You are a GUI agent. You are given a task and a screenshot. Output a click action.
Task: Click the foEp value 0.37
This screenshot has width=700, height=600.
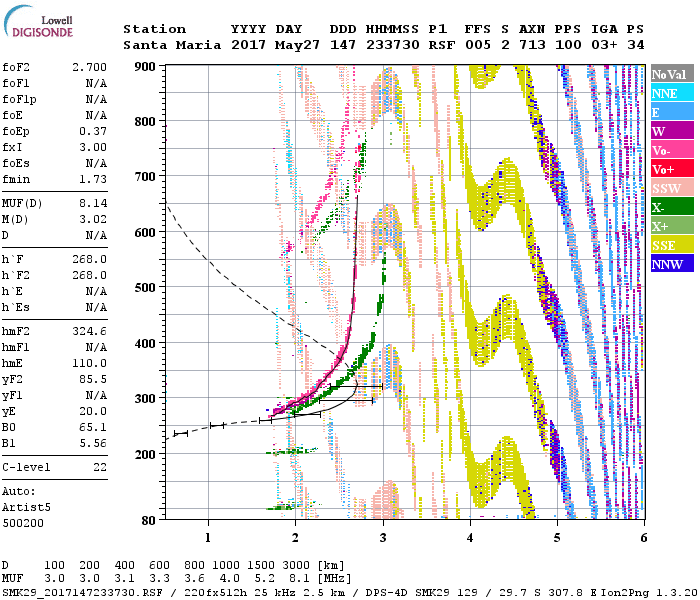pos(93,132)
